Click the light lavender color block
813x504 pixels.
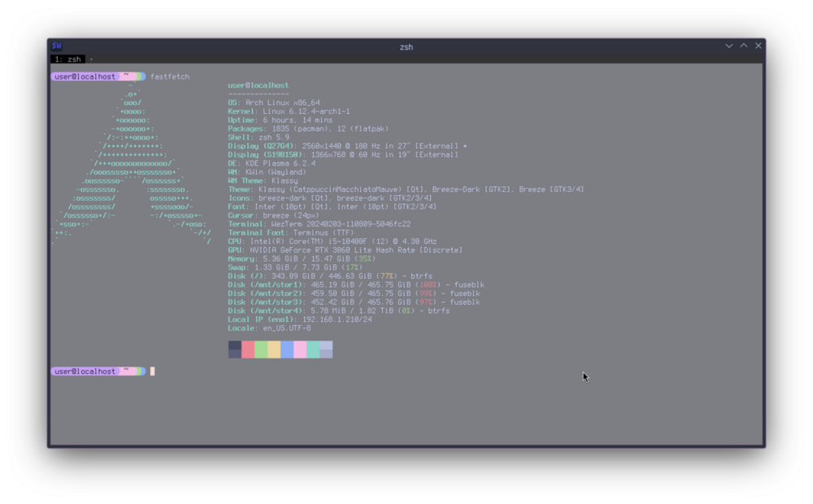click(326, 350)
